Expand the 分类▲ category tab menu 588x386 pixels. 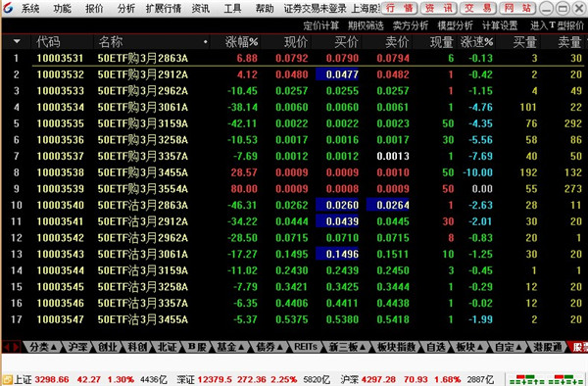43,347
